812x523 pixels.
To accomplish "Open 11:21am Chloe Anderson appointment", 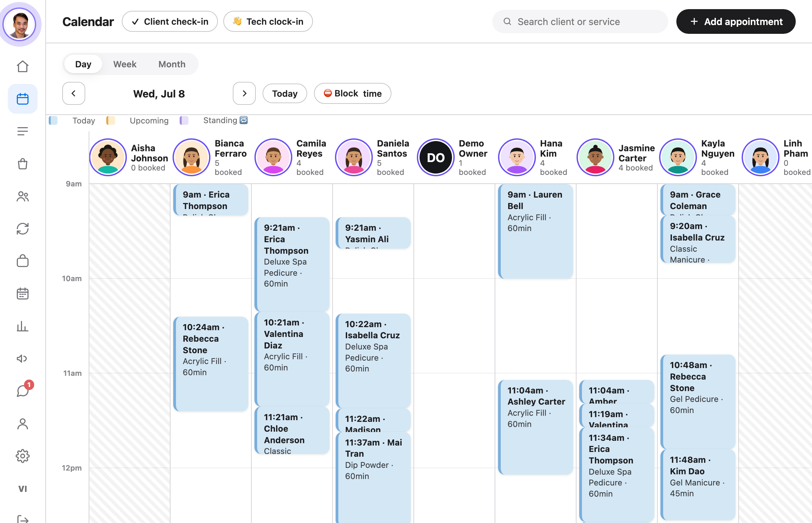I will coord(292,431).
